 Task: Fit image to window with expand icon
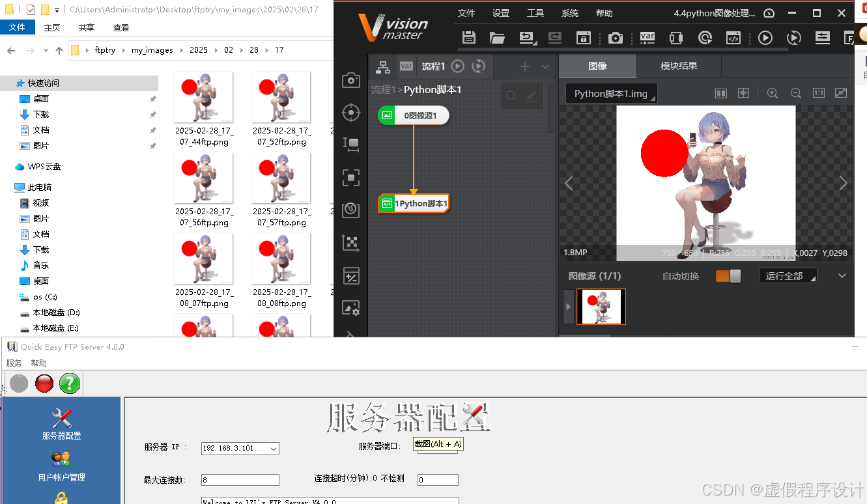[841, 93]
